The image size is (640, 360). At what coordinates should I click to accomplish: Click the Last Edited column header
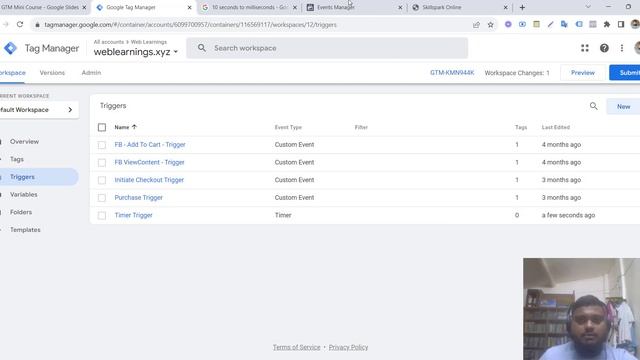tap(556, 127)
